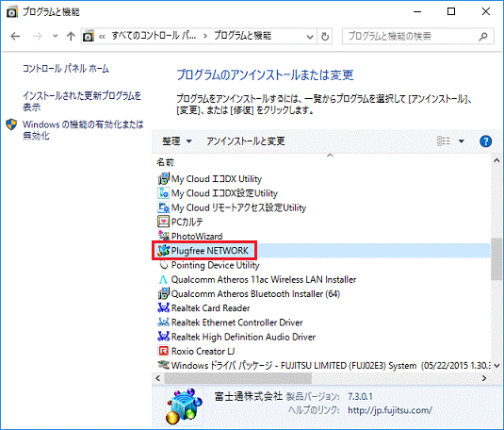Click horizontal scrollbar right arrow

tap(484, 378)
